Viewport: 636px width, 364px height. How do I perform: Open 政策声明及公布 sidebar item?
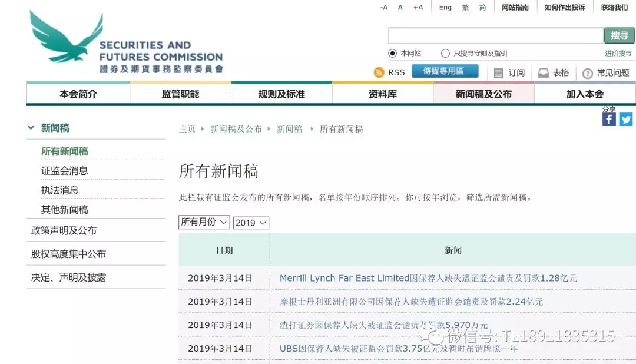coord(64,230)
